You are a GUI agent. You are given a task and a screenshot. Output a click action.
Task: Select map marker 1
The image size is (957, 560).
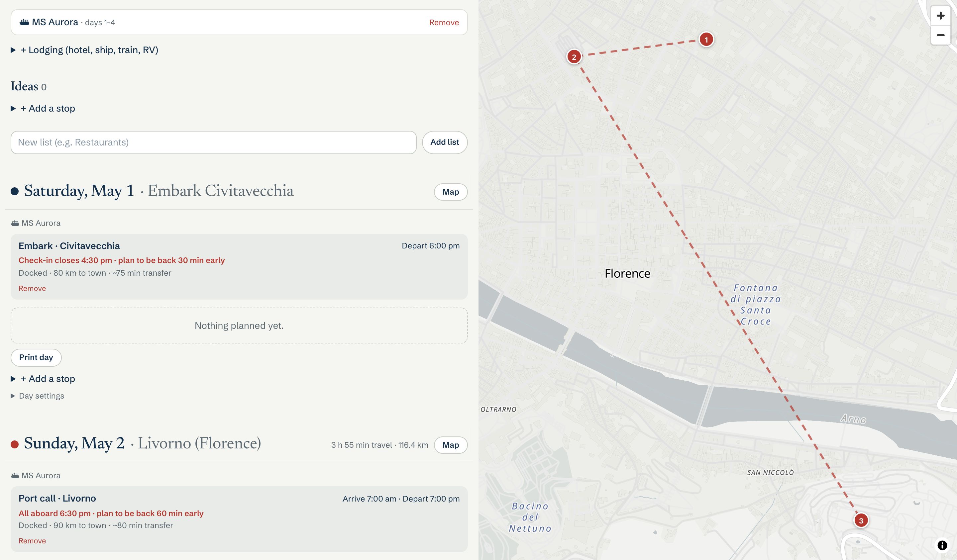(x=706, y=40)
